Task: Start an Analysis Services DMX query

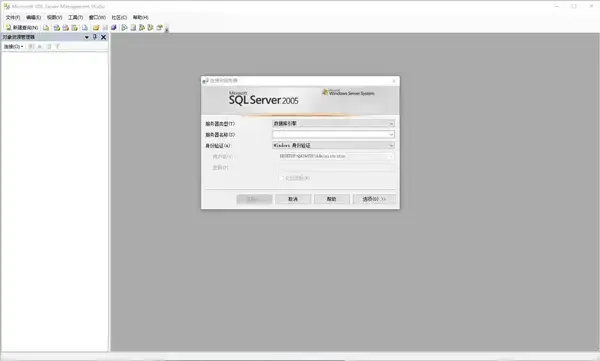Action: click(x=66, y=28)
